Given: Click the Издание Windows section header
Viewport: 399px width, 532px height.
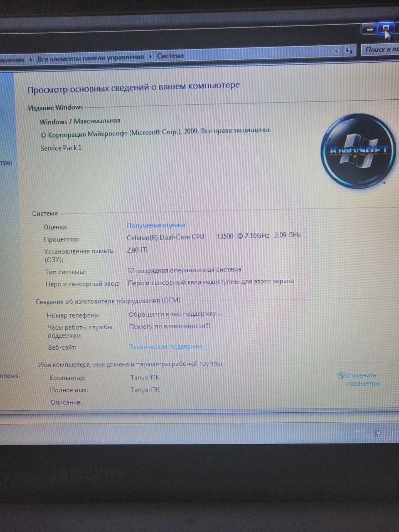Looking at the screenshot, I should click(x=55, y=107).
